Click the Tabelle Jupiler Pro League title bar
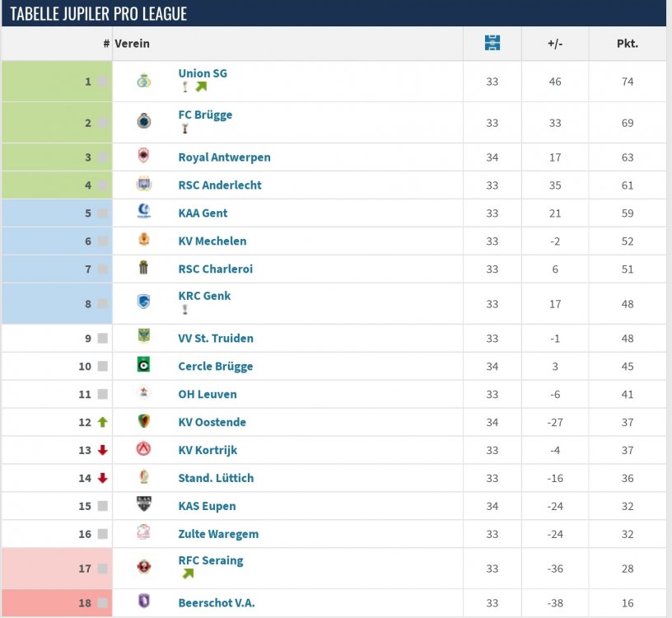This screenshot has width=672, height=618. [x=334, y=13]
